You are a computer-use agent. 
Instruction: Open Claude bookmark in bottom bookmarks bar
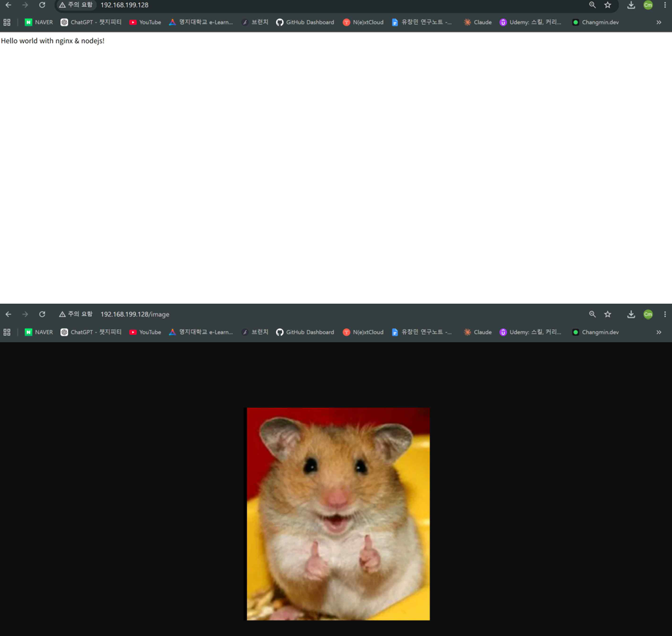coord(478,332)
